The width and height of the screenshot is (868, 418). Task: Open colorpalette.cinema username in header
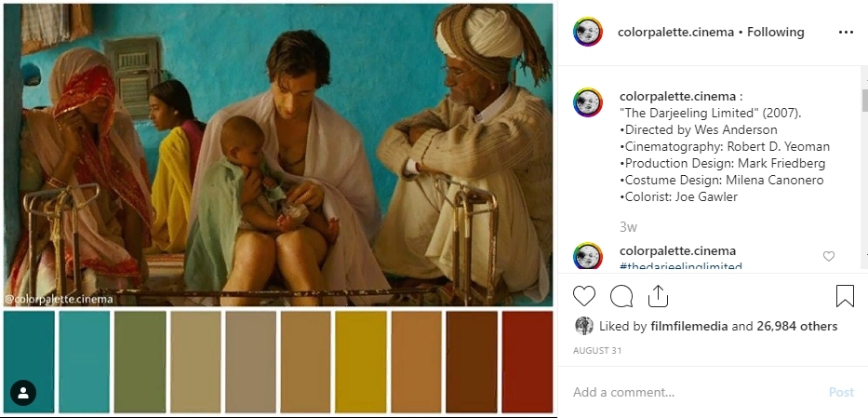[675, 32]
